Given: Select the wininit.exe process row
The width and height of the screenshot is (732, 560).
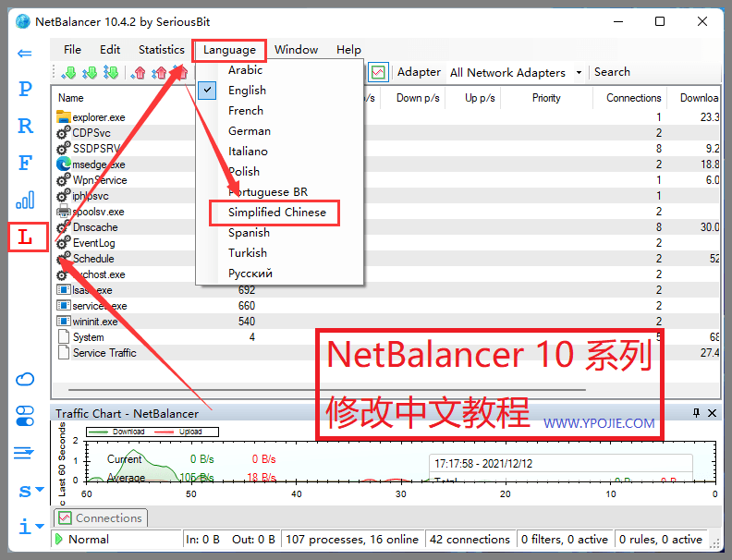Looking at the screenshot, I should [386, 322].
